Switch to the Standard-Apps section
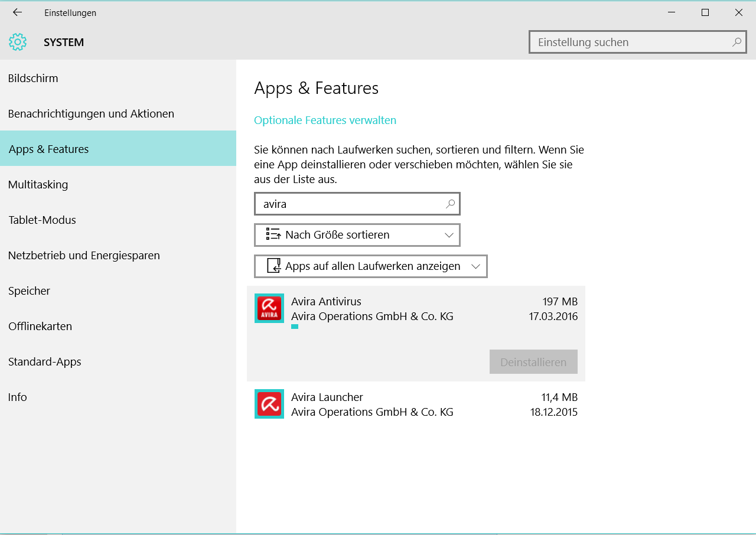Viewport: 756px width, 535px height. [x=45, y=362]
